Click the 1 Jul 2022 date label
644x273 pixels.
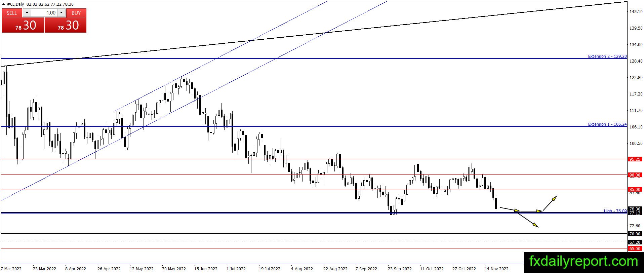tap(236, 269)
